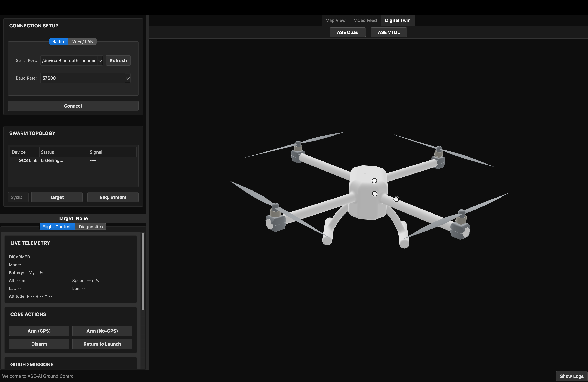The image size is (588, 382).
Task: Expand the serial device selector chevron
Action: [x=100, y=60]
